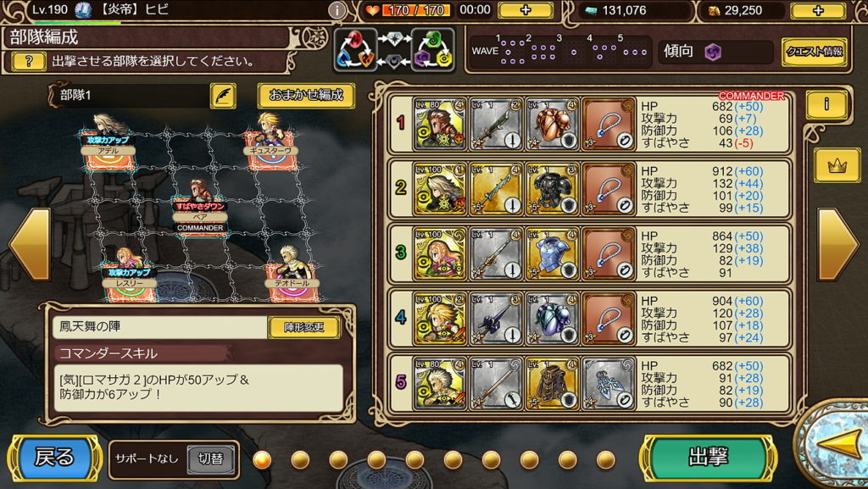Toggle support with the 切替 button
The height and width of the screenshot is (489, 868).
tap(210, 458)
